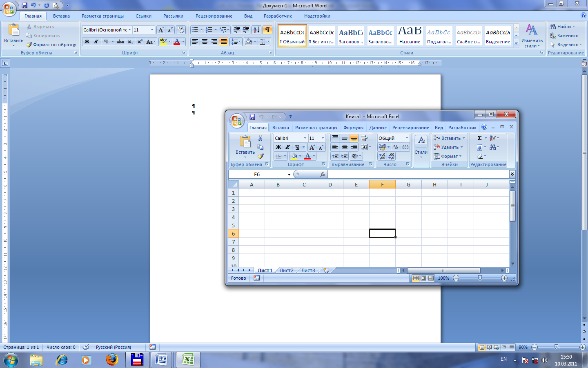
Task: Expand the Excel formula bar
Action: (x=512, y=174)
